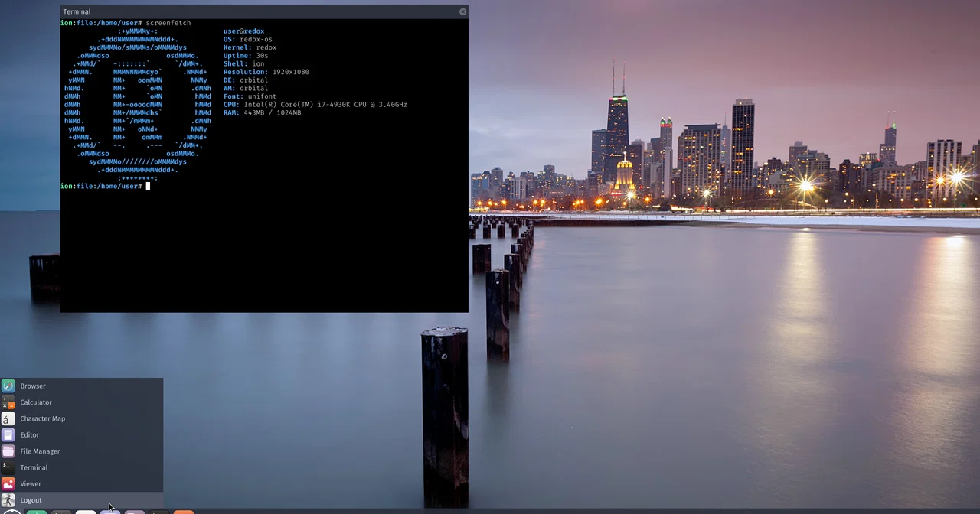Click the 'WM: orbital' line
The image size is (980, 514).
tap(246, 88)
